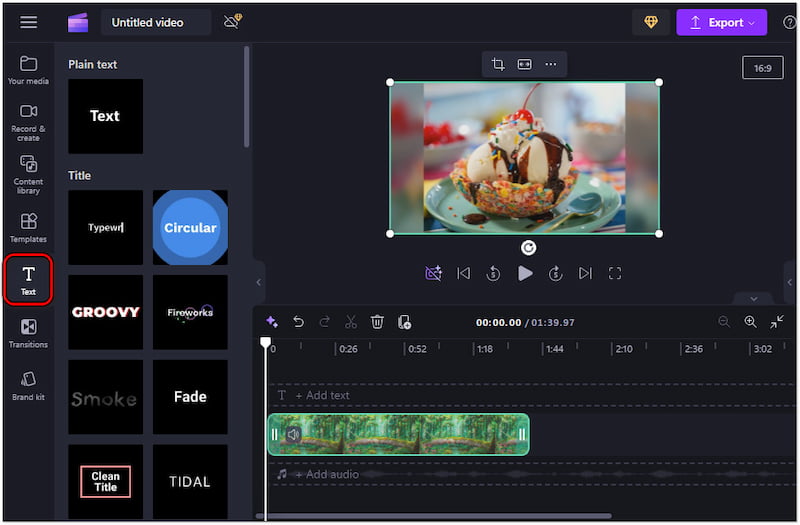Collapse the text side panel
The image size is (800, 525).
tap(258, 282)
